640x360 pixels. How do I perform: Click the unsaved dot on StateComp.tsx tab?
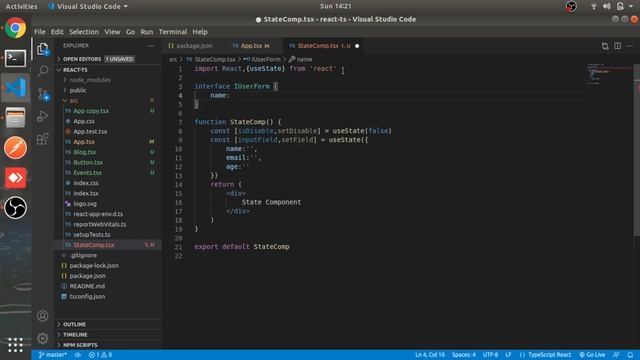pos(357,46)
